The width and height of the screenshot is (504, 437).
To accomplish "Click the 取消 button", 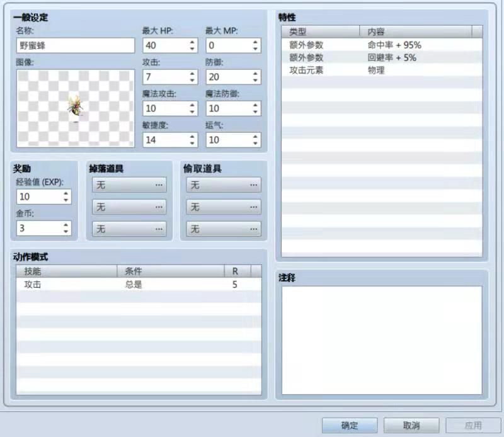I will pos(411,426).
